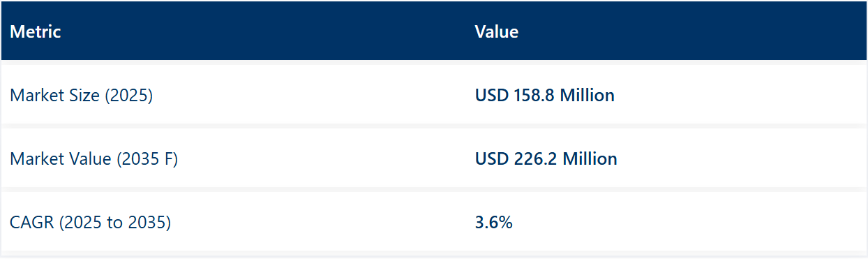
Task: Click USD in the 2035 market value
Action: pos(492,159)
